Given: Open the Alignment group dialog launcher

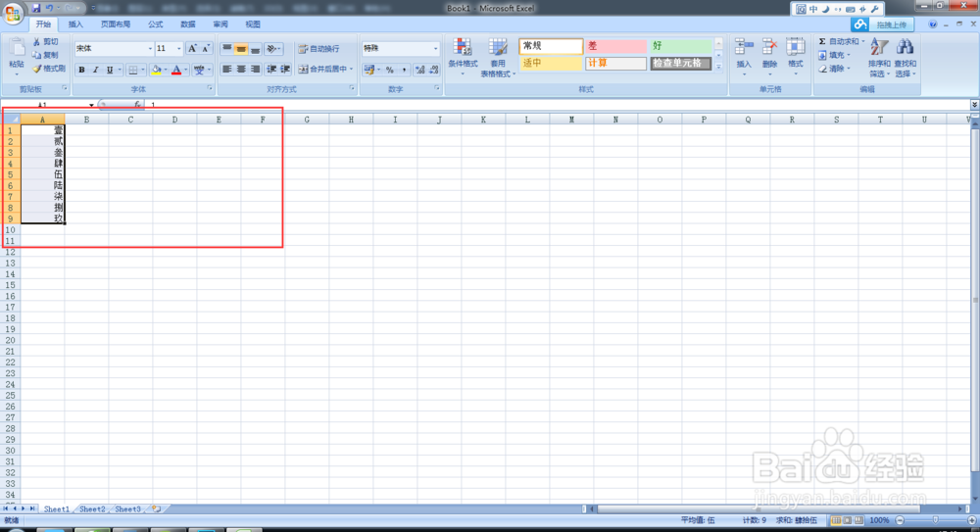Looking at the screenshot, I should [352, 89].
